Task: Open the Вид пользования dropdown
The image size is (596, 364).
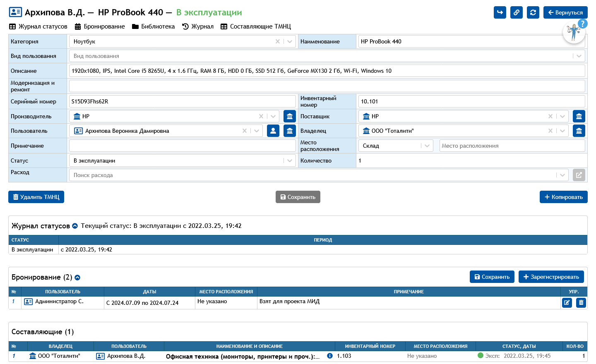Action: click(x=579, y=56)
